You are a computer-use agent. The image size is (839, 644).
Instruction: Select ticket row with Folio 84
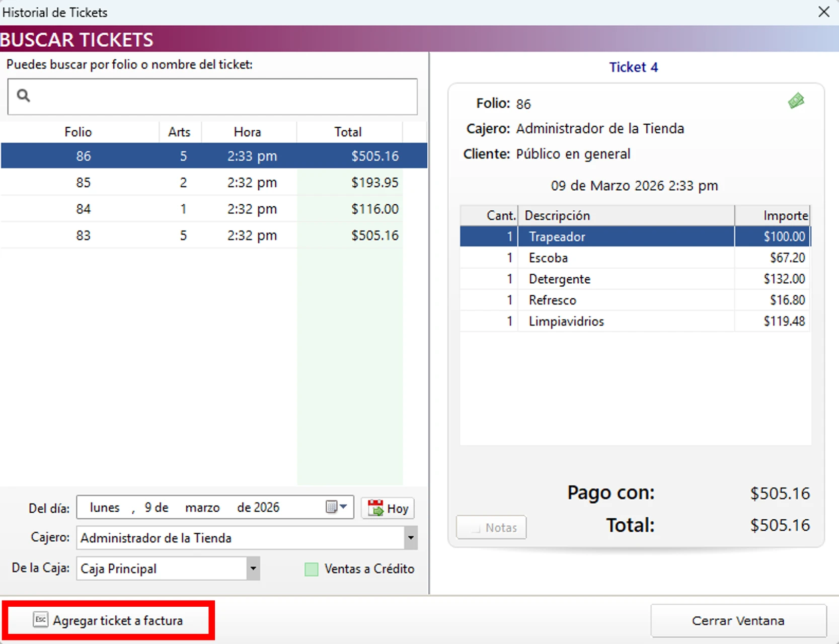tap(201, 209)
